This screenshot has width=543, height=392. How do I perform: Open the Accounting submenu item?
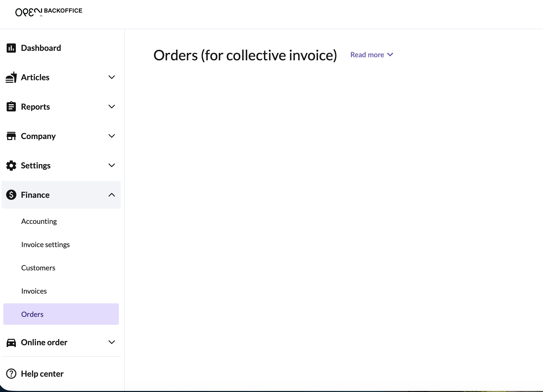[x=39, y=221]
